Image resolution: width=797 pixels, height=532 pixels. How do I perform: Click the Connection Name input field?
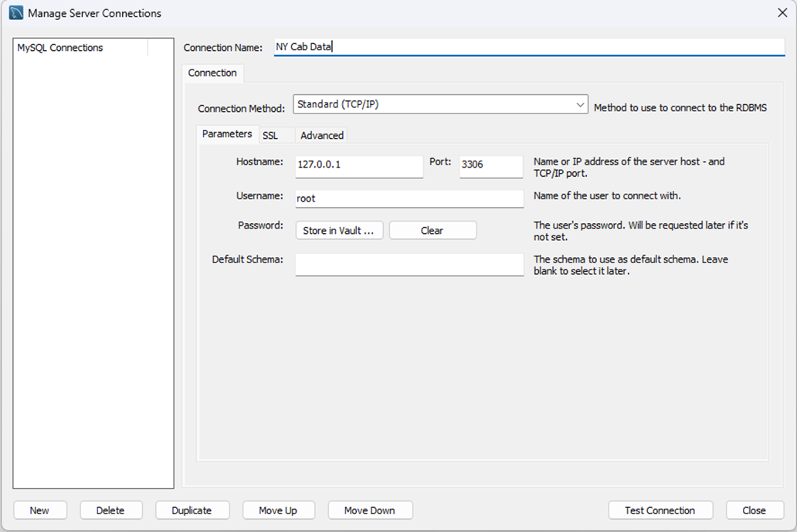pyautogui.click(x=463, y=46)
